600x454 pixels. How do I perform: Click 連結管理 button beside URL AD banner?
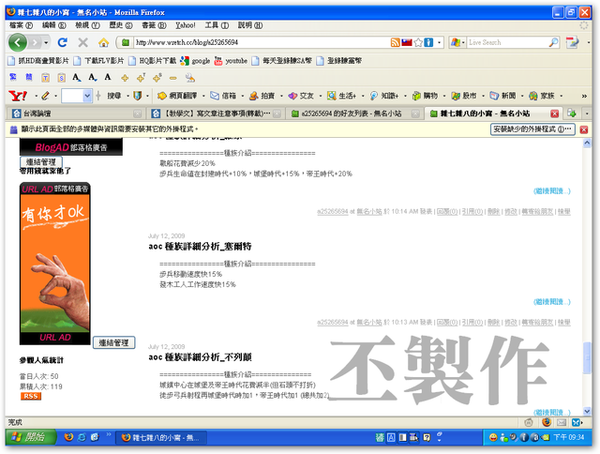[114, 343]
